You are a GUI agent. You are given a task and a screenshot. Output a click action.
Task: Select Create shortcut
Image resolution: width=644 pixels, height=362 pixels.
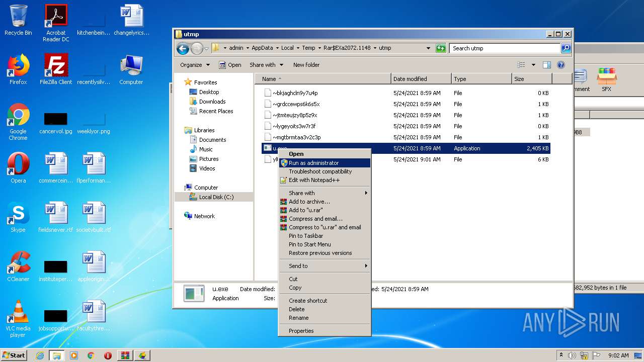pos(325,301)
